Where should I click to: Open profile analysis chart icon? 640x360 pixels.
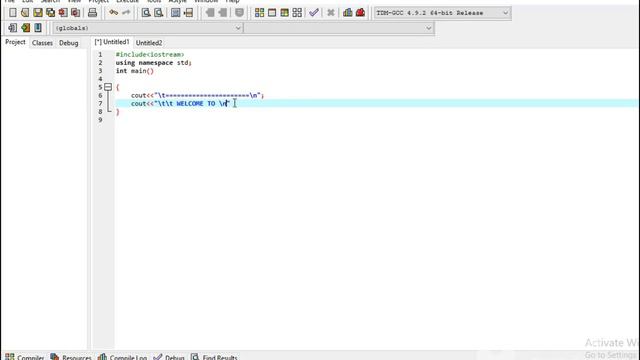pos(347,13)
